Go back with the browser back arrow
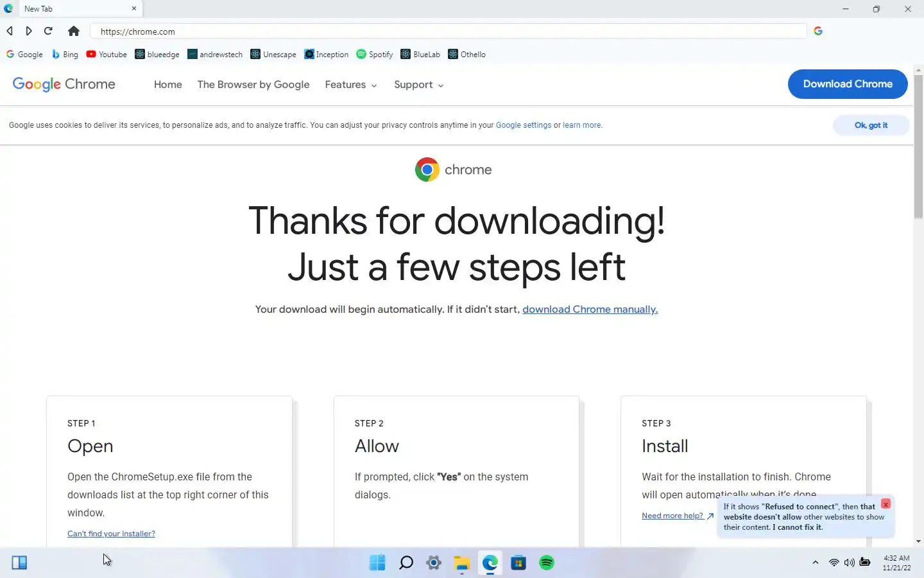 (10, 31)
